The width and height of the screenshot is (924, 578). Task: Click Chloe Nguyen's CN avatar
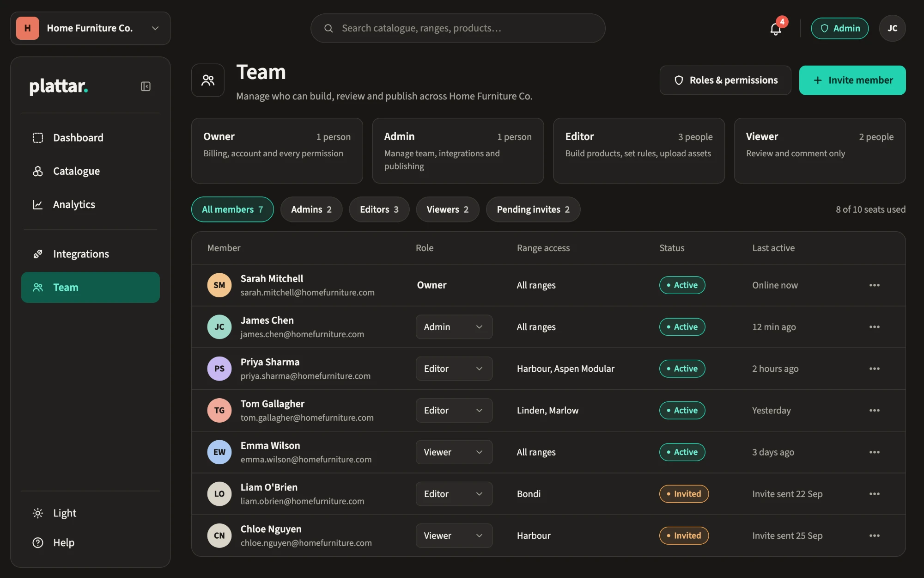point(219,535)
